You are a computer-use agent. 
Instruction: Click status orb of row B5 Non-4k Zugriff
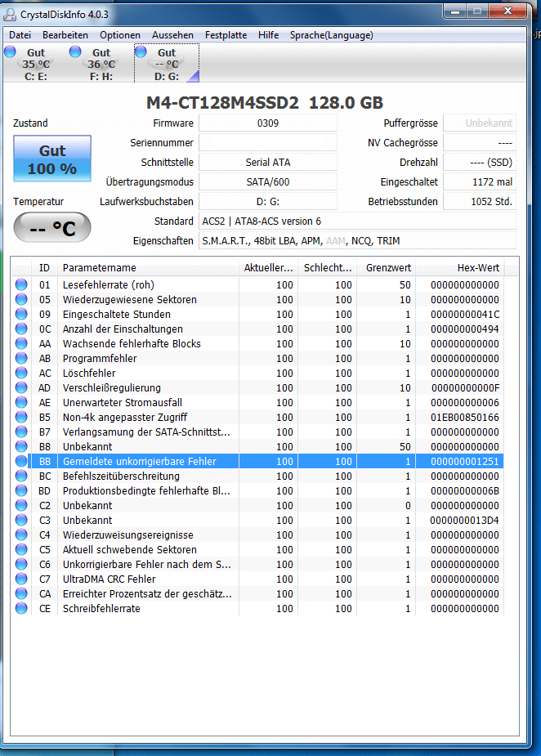(x=21, y=417)
